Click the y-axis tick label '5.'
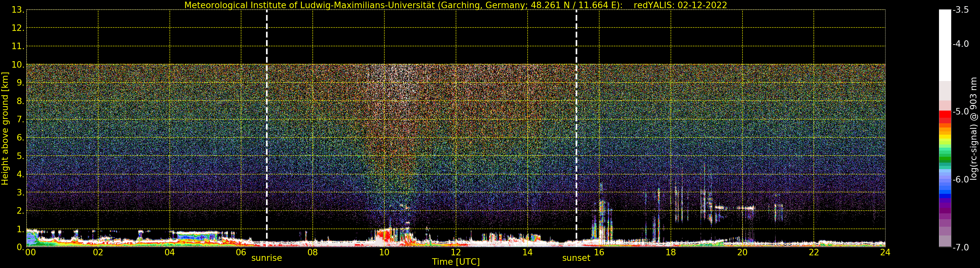 tap(20, 156)
